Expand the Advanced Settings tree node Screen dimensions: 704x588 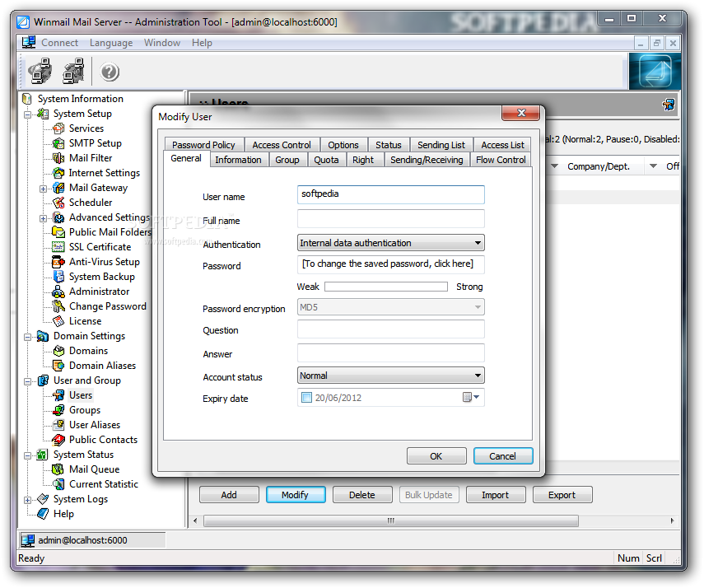click(43, 218)
